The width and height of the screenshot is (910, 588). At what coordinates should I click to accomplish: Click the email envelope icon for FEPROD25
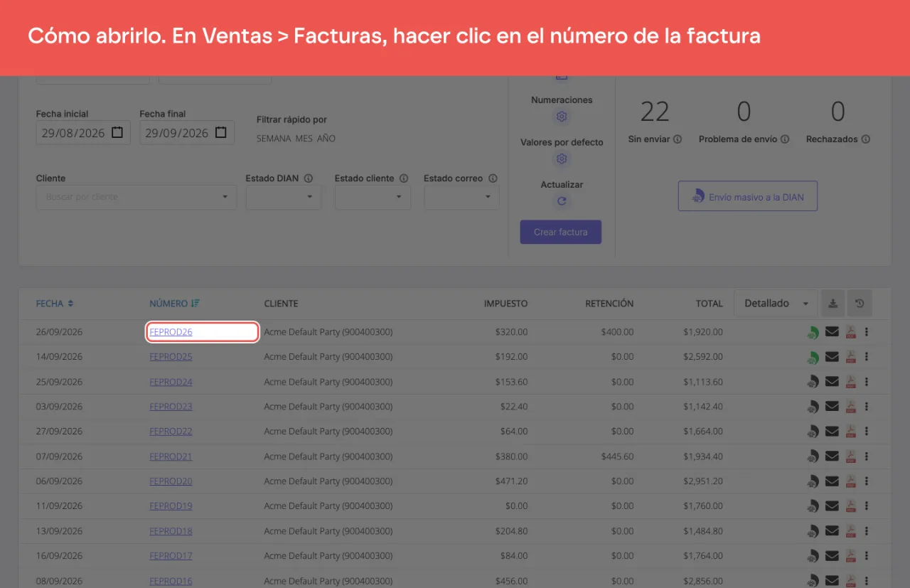tap(832, 357)
